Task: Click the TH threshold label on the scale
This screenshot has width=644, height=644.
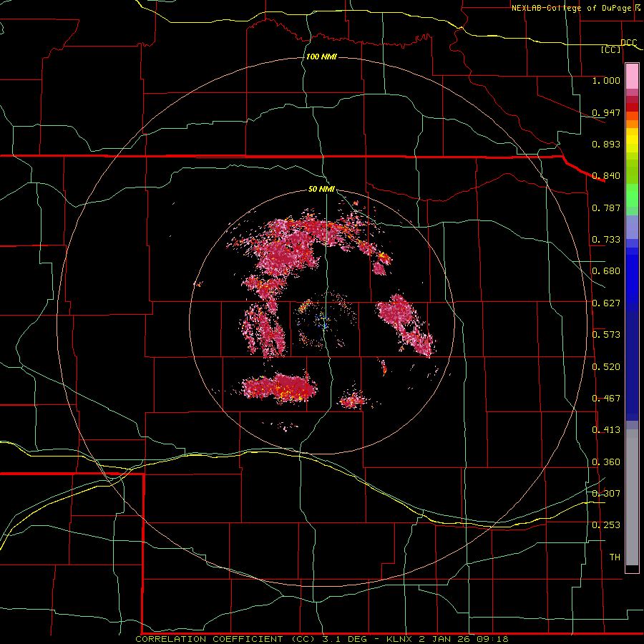Action: [x=615, y=557]
